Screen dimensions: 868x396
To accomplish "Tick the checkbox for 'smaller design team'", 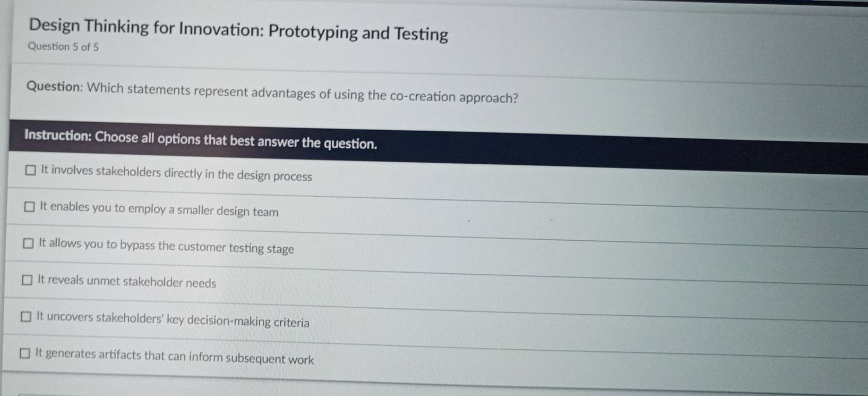I will [30, 207].
